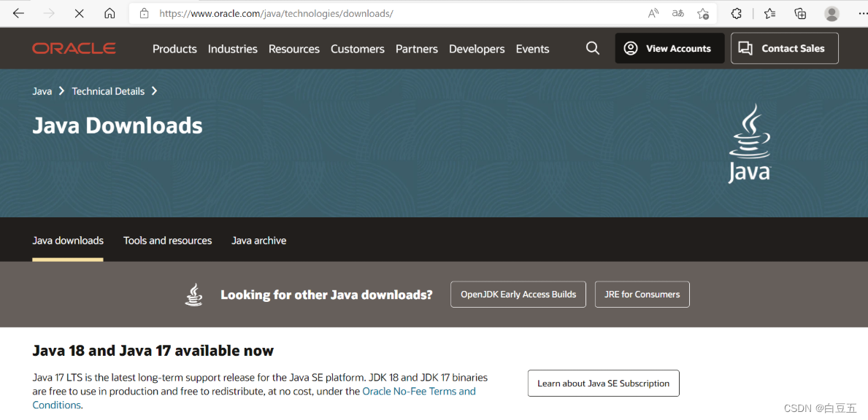Open the Products menu
Screen dimensions: 868x420
174,49
